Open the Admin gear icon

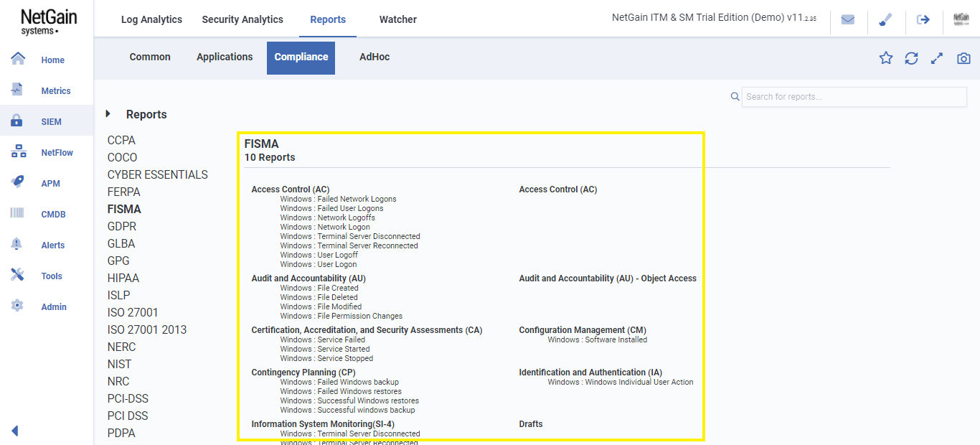(x=18, y=306)
